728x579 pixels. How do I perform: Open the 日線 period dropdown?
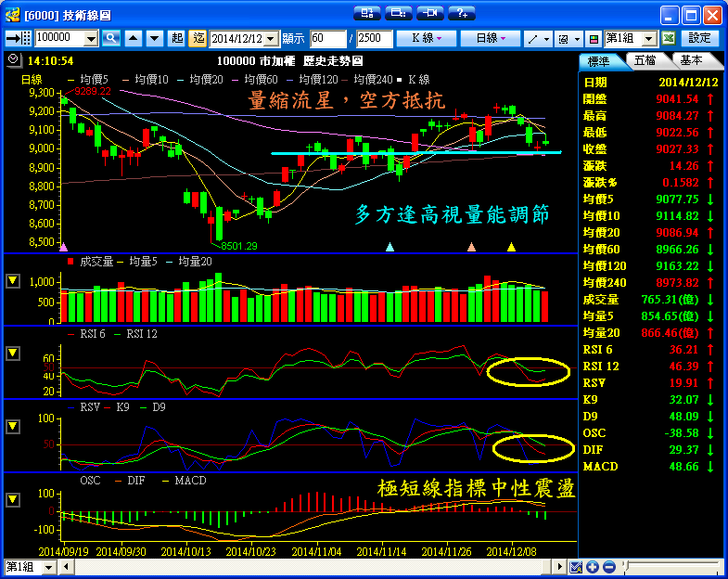click(491, 38)
